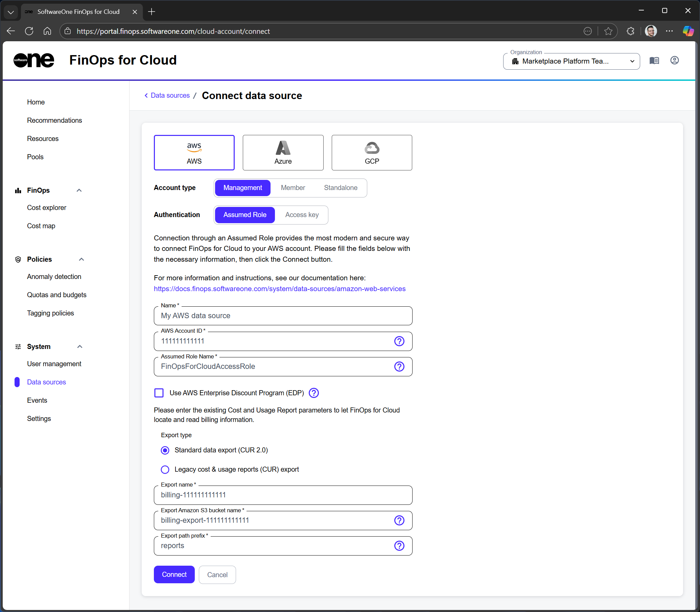Click the Export path prefix help icon
This screenshot has width=700, height=612.
399,545
